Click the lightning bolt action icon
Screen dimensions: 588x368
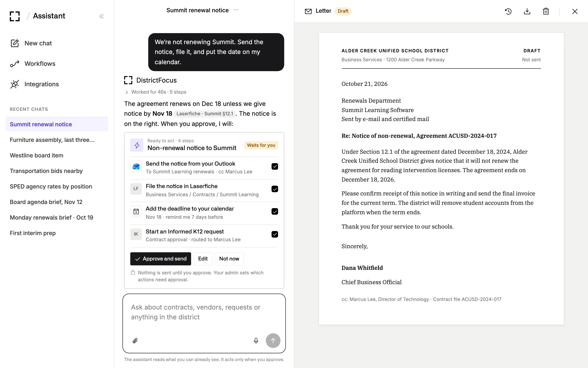pos(137,145)
